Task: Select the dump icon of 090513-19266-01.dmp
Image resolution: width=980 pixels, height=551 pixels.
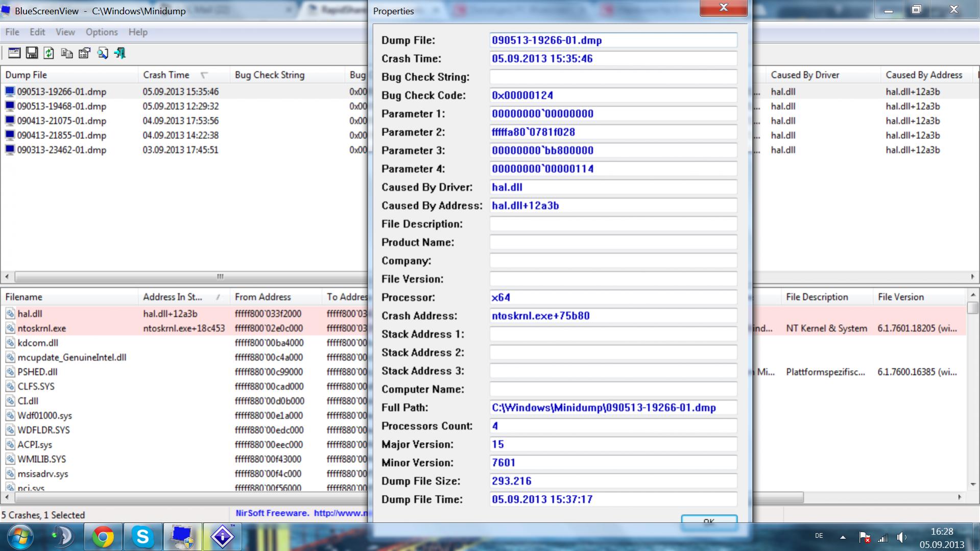Action: pos(10,91)
